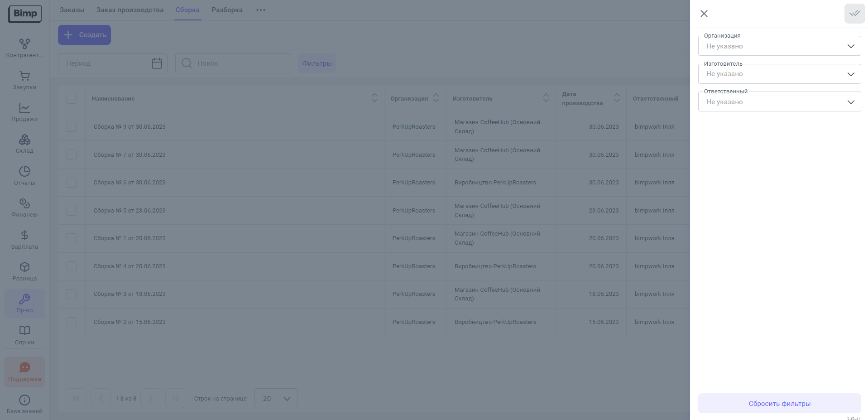Expand the Ответственный filter dropdown
The height and width of the screenshot is (420, 868).
[x=779, y=102]
